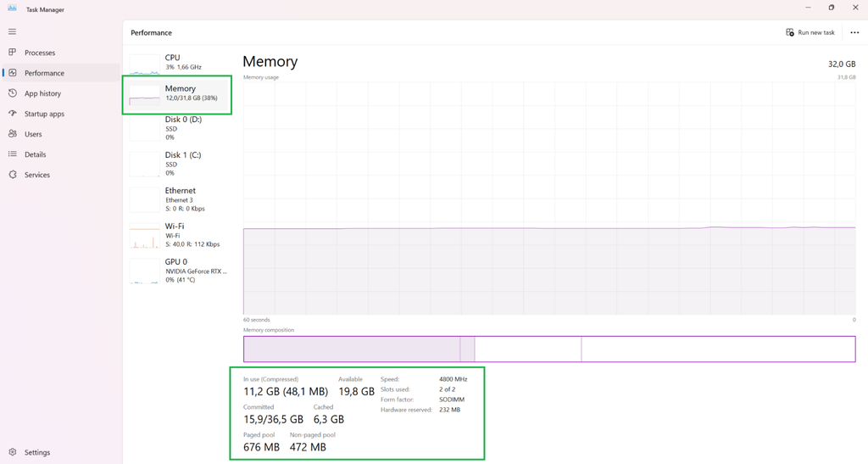The height and width of the screenshot is (464, 868).
Task: Click the Paged pool 676 MB value
Action: (261, 447)
